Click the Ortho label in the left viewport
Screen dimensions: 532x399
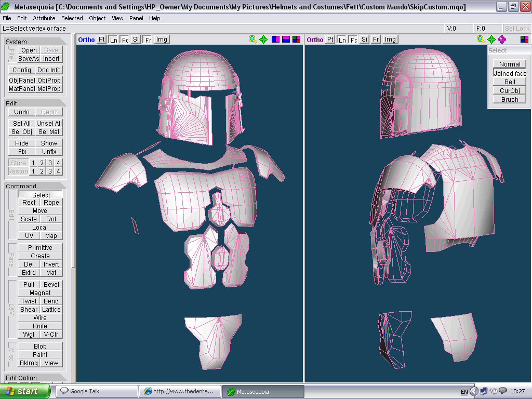coord(86,39)
